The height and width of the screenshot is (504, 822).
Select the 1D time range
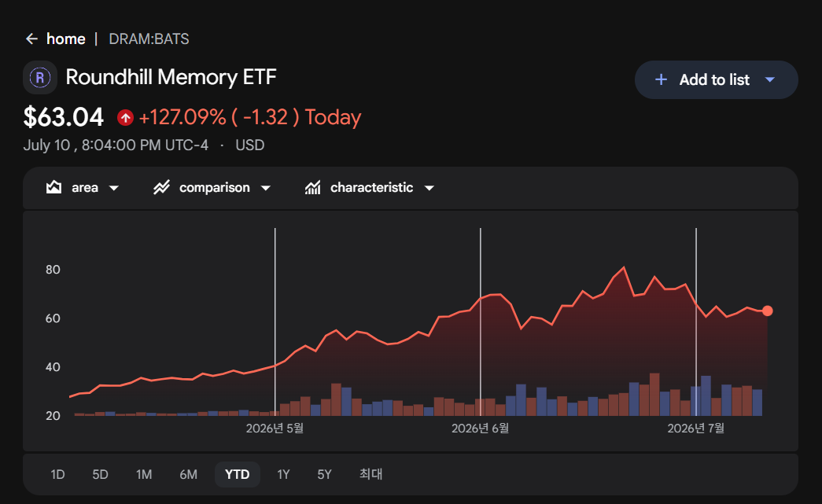57,475
